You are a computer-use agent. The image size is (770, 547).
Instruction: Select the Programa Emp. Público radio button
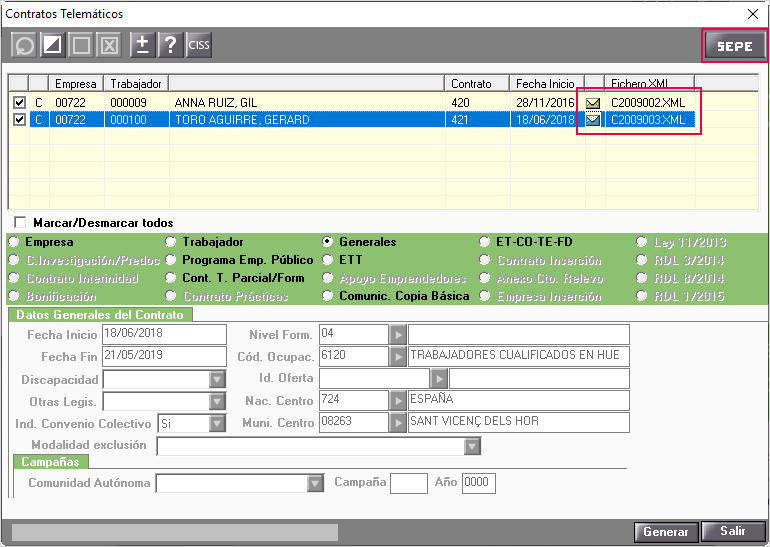point(170,260)
